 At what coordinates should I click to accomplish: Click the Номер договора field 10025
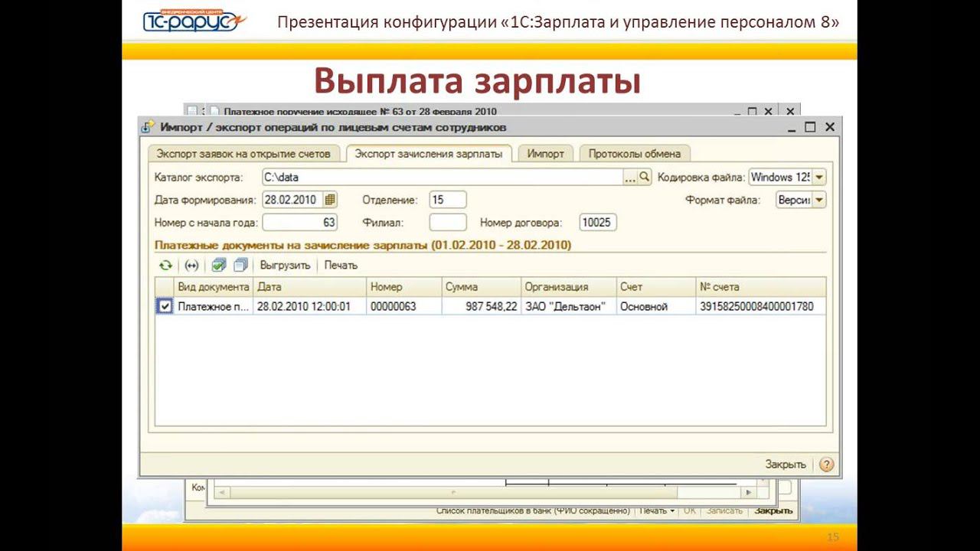click(598, 223)
